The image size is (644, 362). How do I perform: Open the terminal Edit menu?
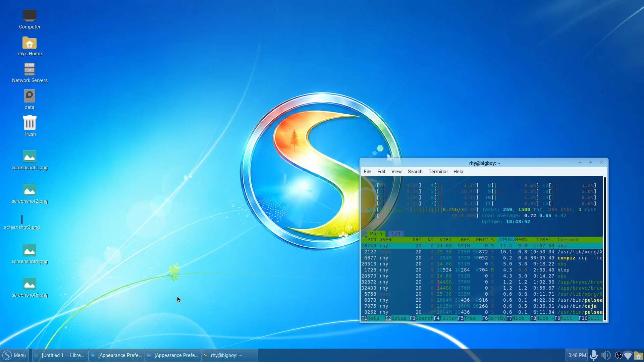[x=381, y=172]
